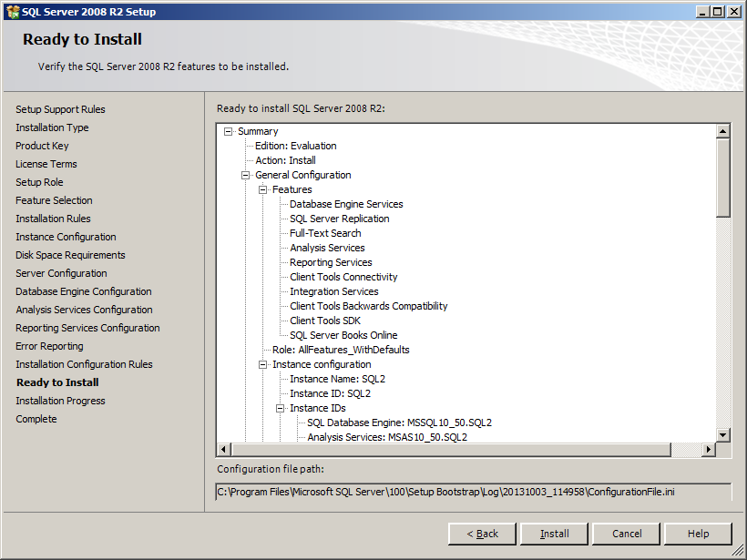Select the Setup Role step
The height and width of the screenshot is (560, 747).
click(39, 182)
